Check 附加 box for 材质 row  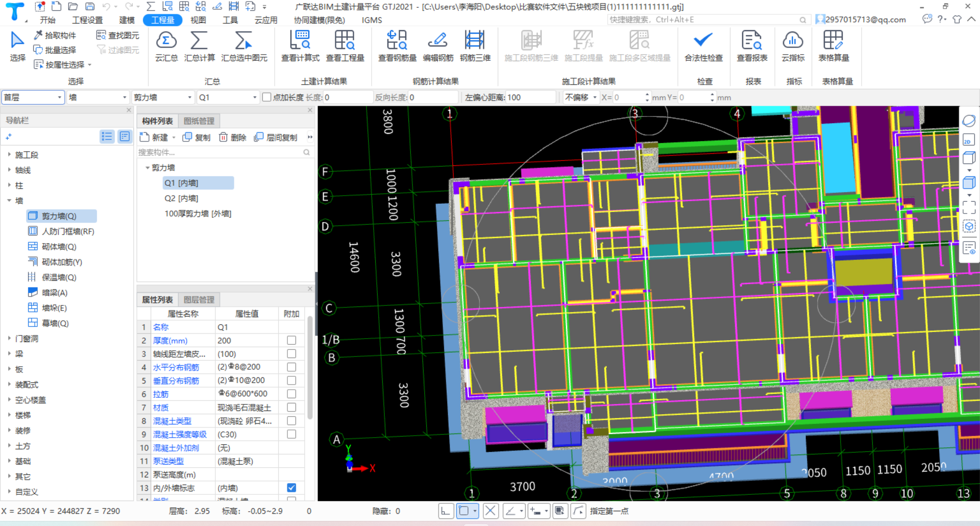point(291,407)
